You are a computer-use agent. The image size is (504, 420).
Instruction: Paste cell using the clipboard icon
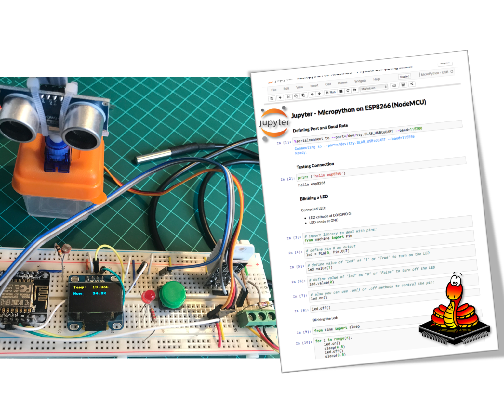[x=304, y=95]
